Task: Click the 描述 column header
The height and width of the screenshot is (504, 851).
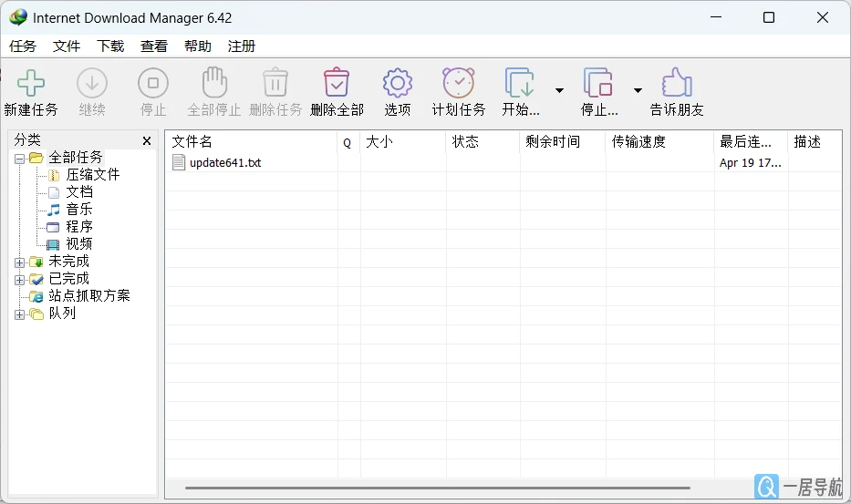Action: click(x=815, y=141)
